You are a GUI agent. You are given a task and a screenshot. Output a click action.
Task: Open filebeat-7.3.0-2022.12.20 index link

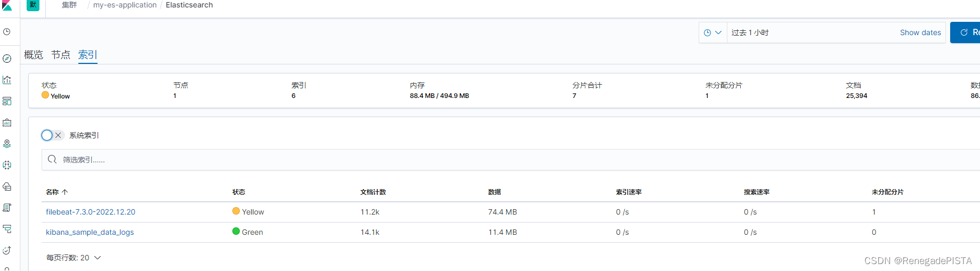[x=91, y=212]
